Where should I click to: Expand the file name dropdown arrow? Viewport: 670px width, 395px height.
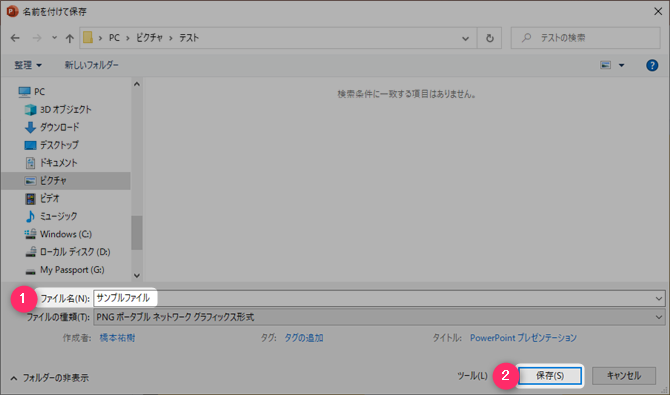659,298
